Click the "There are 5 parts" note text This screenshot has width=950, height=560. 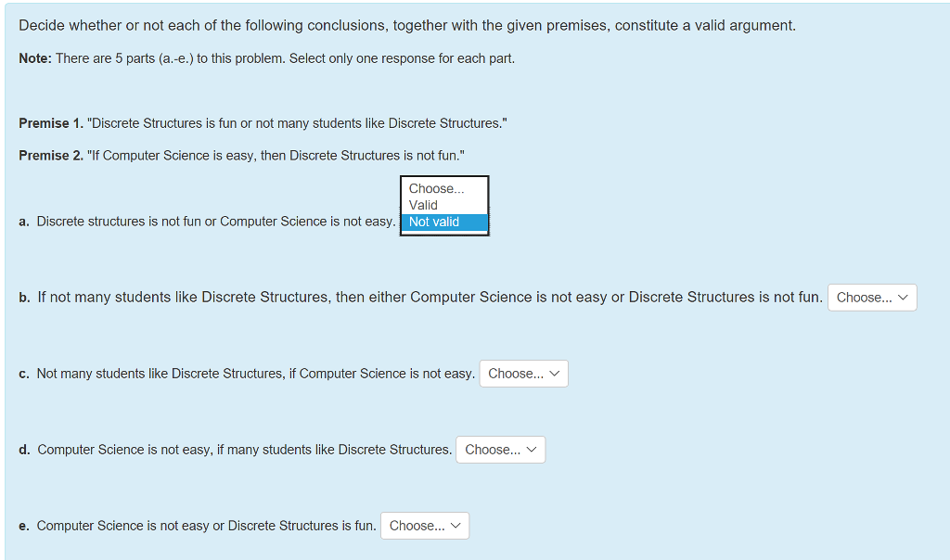(285, 58)
